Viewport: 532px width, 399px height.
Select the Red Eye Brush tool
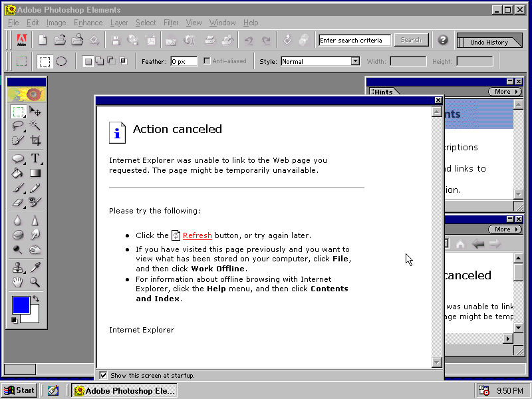[35, 202]
